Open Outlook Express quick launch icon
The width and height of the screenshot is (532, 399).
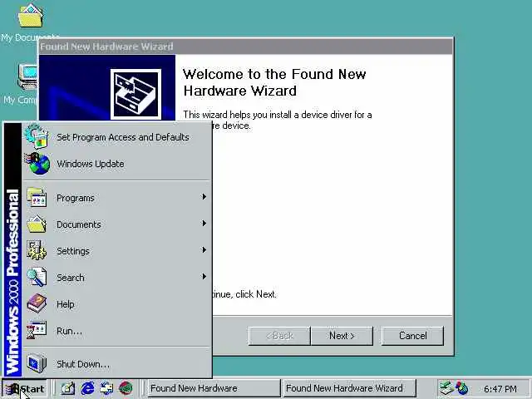click(107, 388)
